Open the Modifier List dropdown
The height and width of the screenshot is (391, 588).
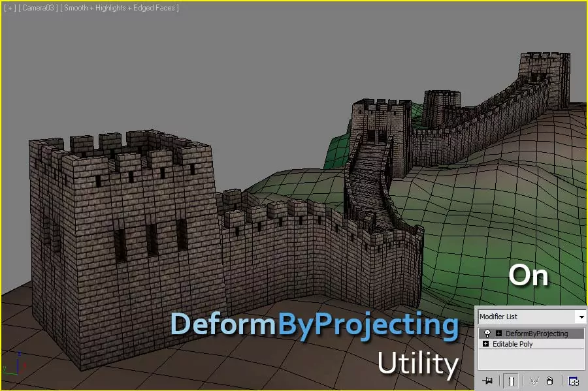pos(580,317)
